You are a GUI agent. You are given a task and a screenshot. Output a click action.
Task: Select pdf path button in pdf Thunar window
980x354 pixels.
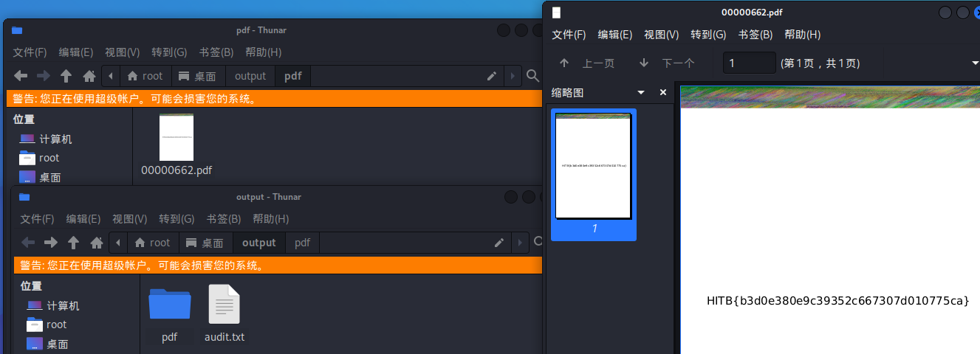click(x=293, y=76)
